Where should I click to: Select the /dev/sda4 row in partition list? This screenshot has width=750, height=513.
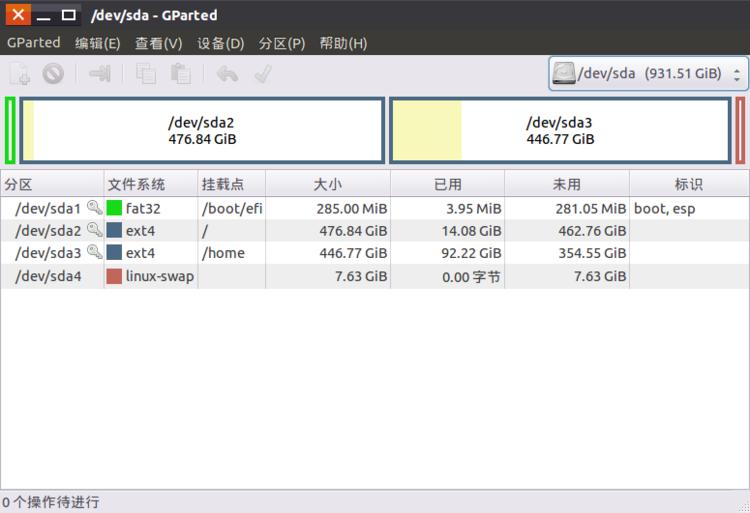(x=300, y=276)
